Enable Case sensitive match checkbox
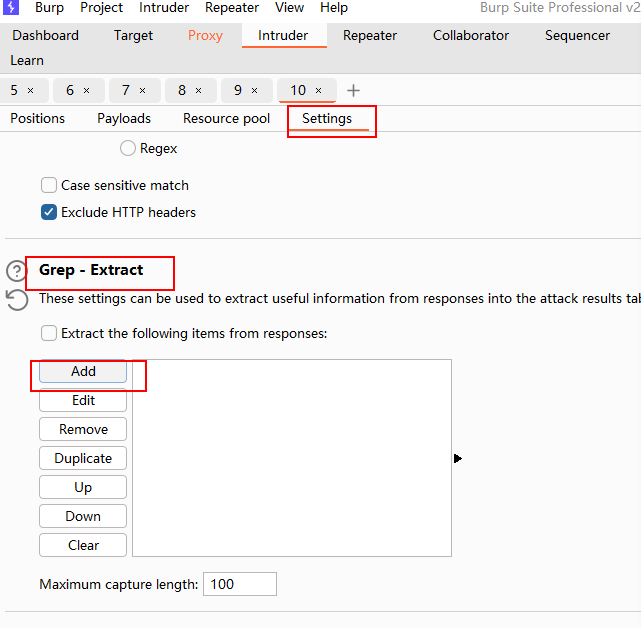The width and height of the screenshot is (641, 628). click(49, 185)
